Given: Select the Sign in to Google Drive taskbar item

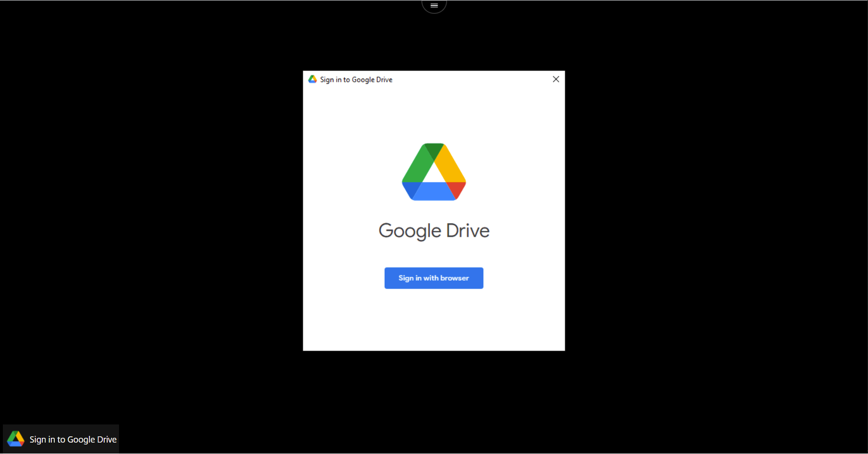Looking at the screenshot, I should pos(61,439).
